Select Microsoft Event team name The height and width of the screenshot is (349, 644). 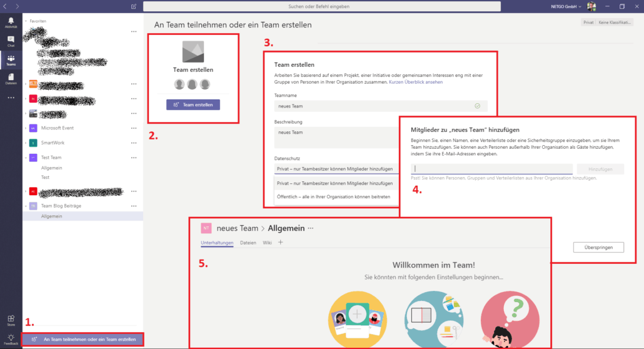57,128
